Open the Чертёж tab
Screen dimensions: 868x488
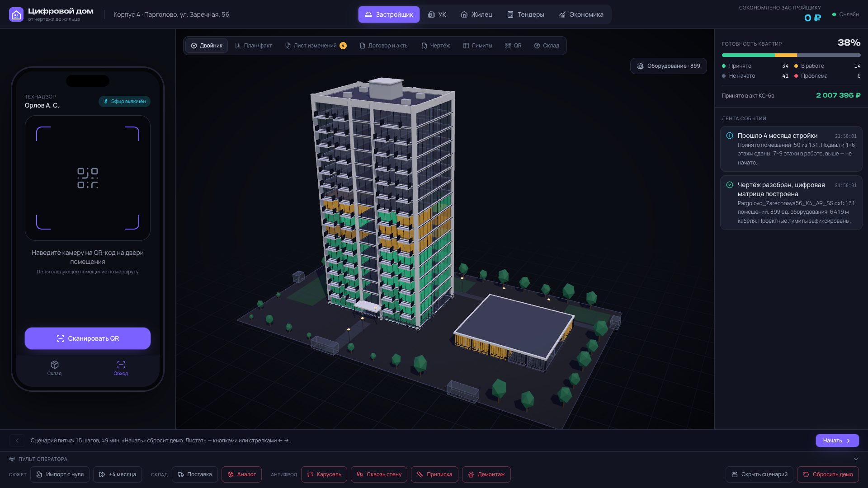point(435,46)
